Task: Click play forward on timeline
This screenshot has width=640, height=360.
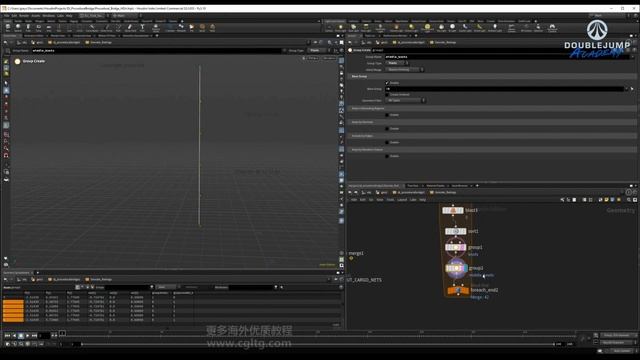Action: 28,336
